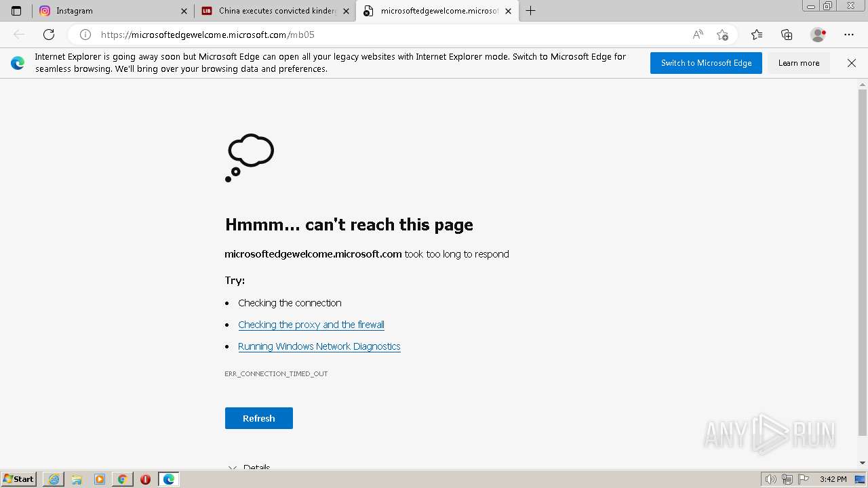Open Settings and more ellipsis menu

pos(849,35)
